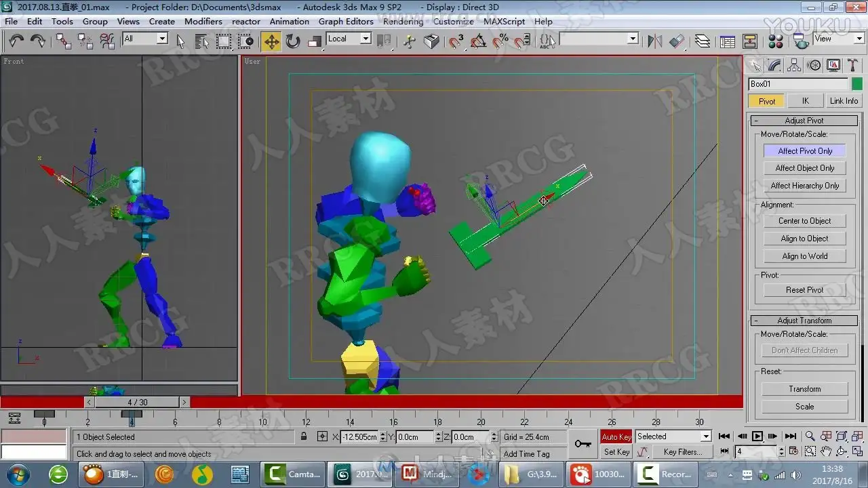Viewport: 868px width, 488px height.
Task: Disable Affect Pivot Only mode
Action: tap(805, 151)
